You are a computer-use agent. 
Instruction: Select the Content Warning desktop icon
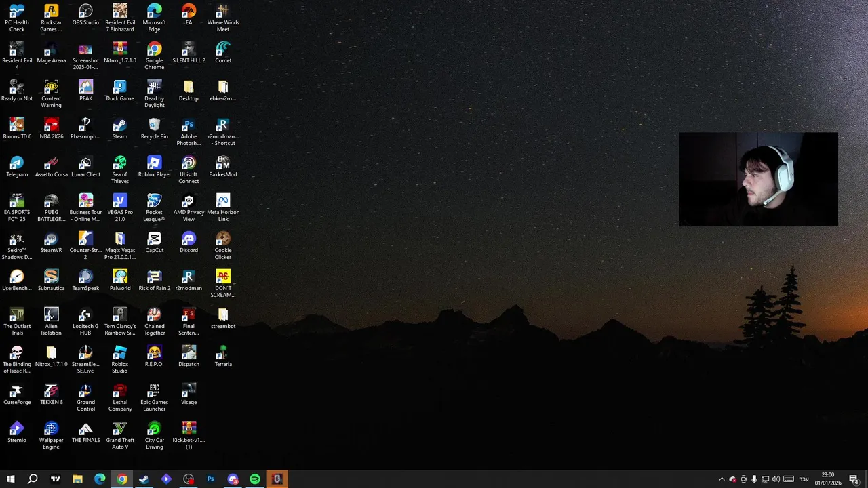tap(51, 94)
